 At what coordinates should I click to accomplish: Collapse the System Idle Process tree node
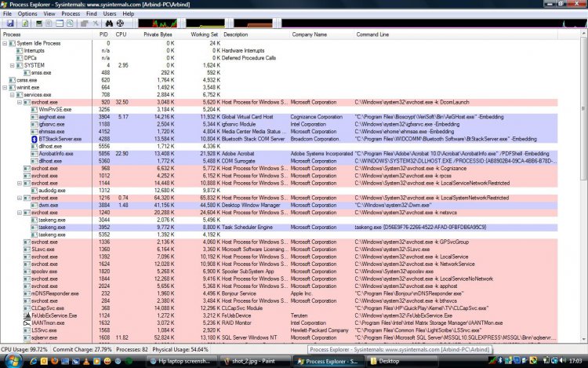5,43
